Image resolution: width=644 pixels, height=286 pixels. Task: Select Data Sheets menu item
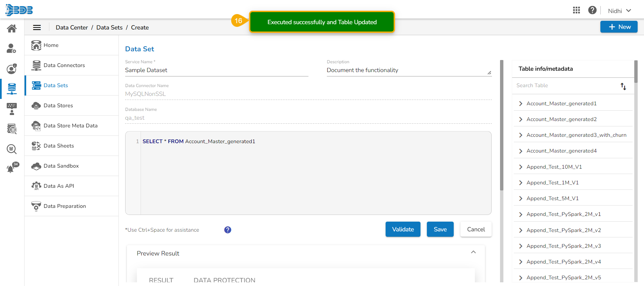coord(71,146)
